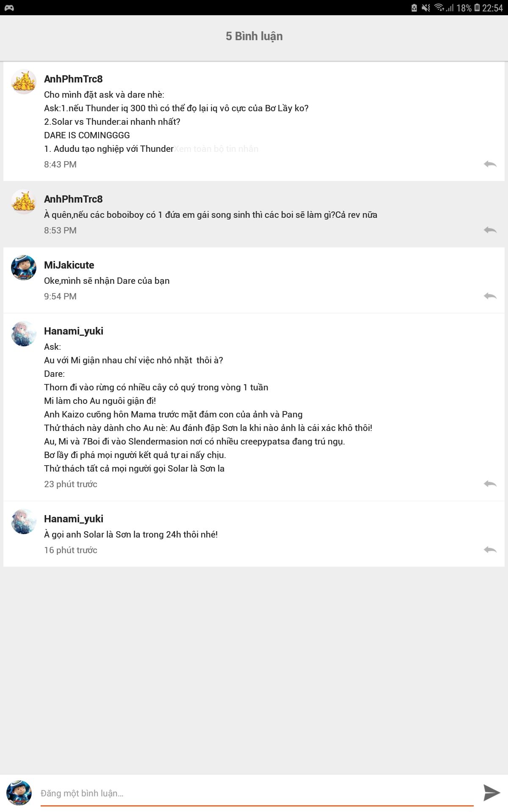Tap the '5 Bình luận' header title
The width and height of the screenshot is (508, 812).
pyautogui.click(x=254, y=36)
